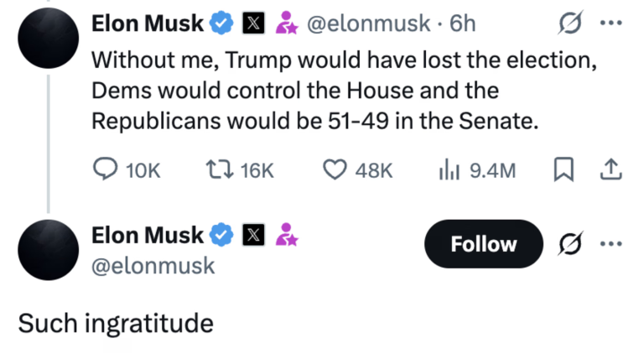Open more options on top tweet
Viewport: 644px width, 359px height.
(611, 24)
